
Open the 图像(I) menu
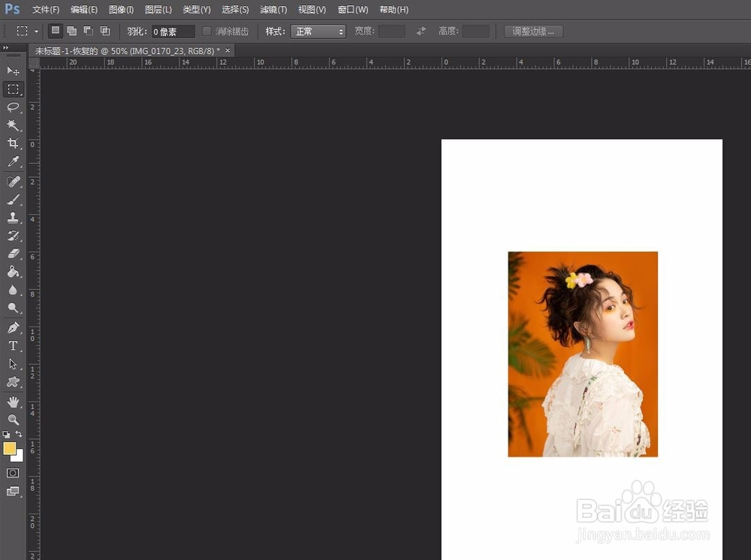tap(121, 10)
